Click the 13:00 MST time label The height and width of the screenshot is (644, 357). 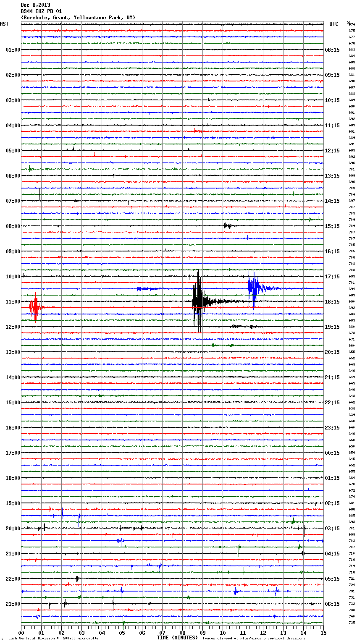click(x=13, y=352)
